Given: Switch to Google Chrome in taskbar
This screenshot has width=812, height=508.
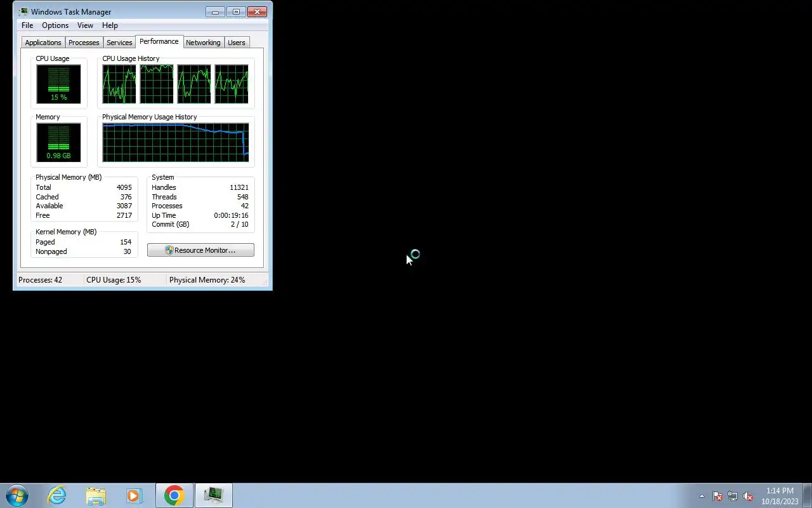Looking at the screenshot, I should point(174,495).
